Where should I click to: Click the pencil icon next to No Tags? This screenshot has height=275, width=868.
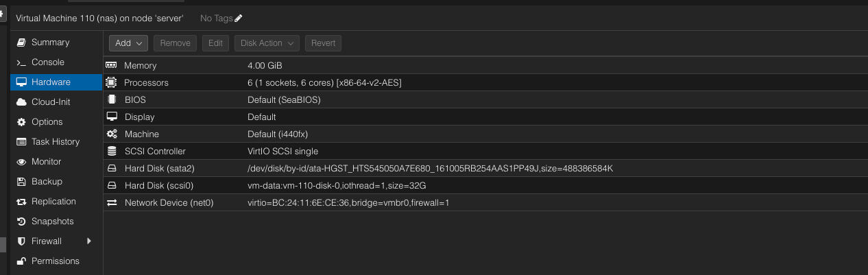(x=239, y=19)
